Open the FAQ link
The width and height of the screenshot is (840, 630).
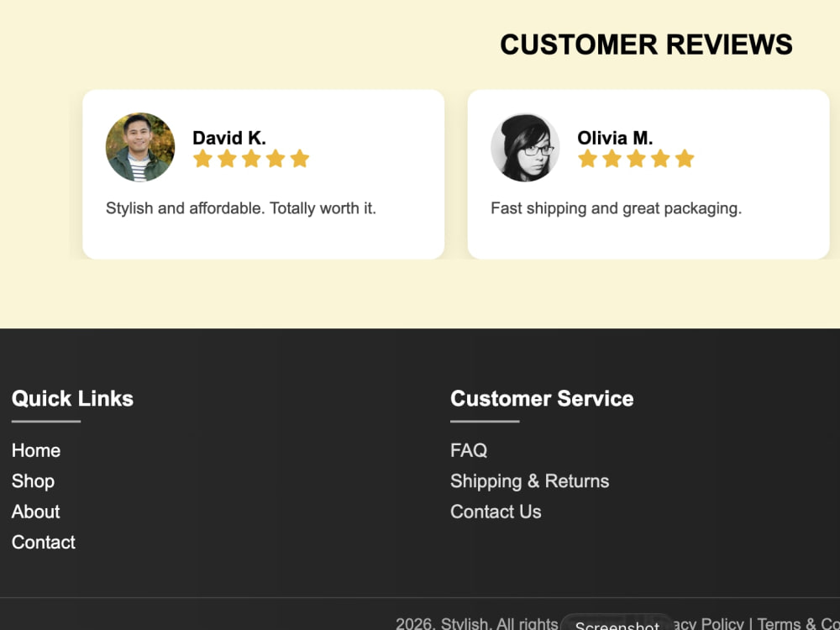[x=469, y=450]
